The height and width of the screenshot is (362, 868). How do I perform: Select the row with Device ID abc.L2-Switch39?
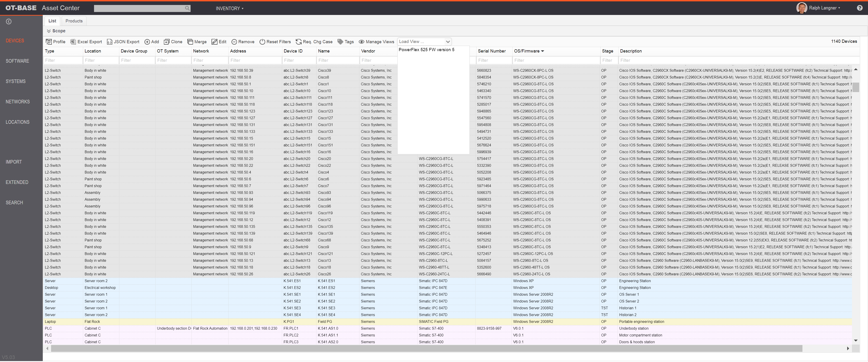pos(448,71)
